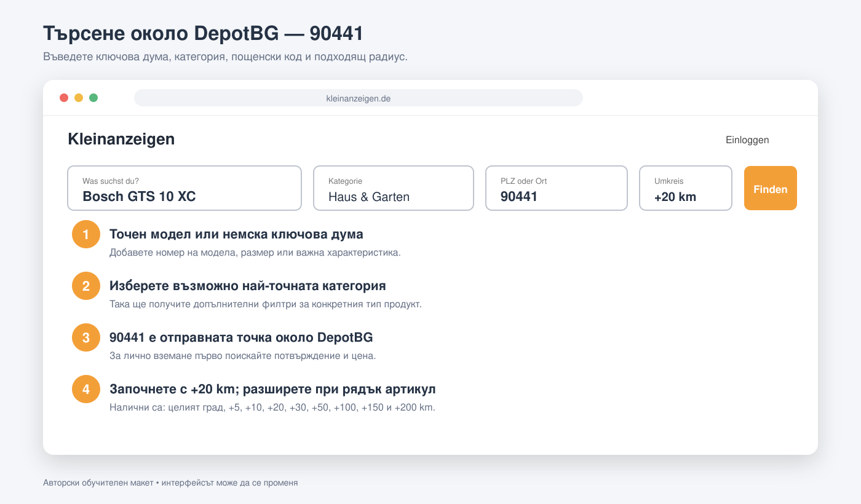861x504 pixels.
Task: Expand the Umkreis +20 km radius selector
Action: coord(686,188)
